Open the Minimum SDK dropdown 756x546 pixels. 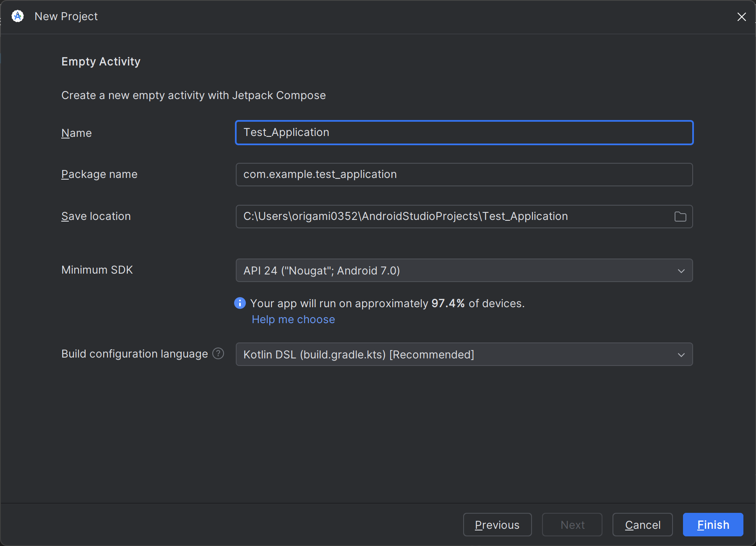click(464, 270)
